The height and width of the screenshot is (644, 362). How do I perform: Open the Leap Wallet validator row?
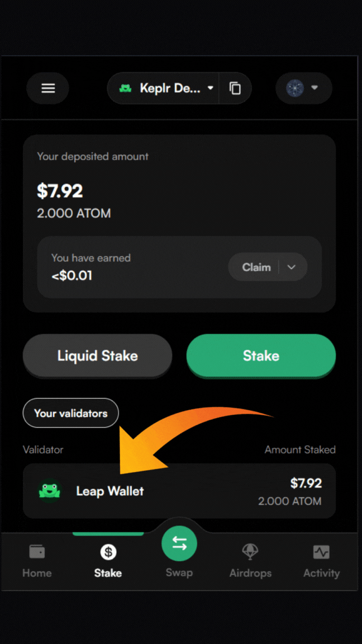(179, 491)
